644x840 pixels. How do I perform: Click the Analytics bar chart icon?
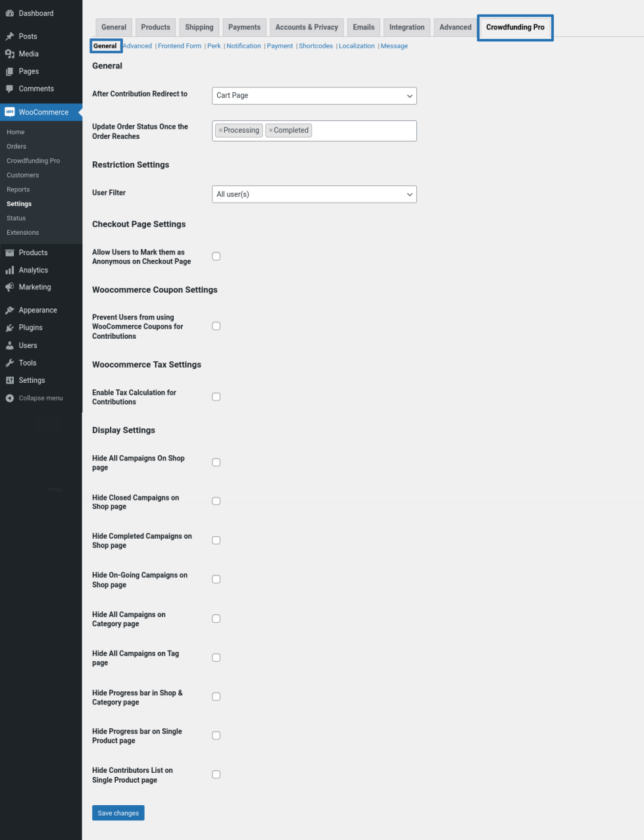[10, 270]
